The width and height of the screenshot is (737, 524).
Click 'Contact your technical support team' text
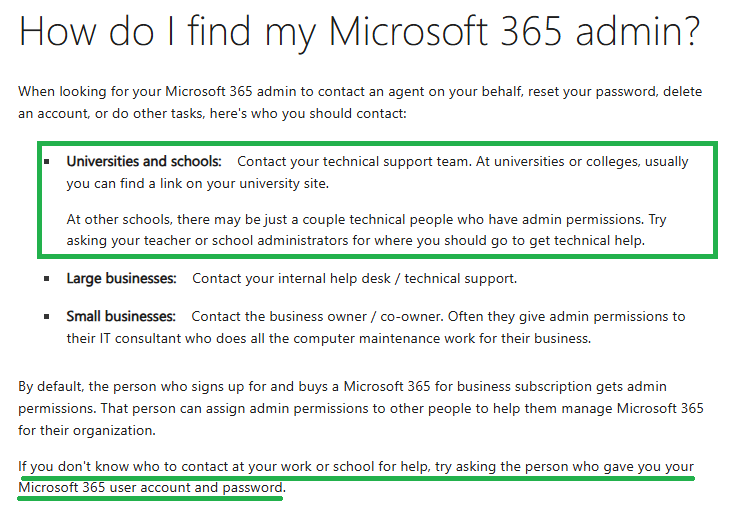[x=354, y=162]
